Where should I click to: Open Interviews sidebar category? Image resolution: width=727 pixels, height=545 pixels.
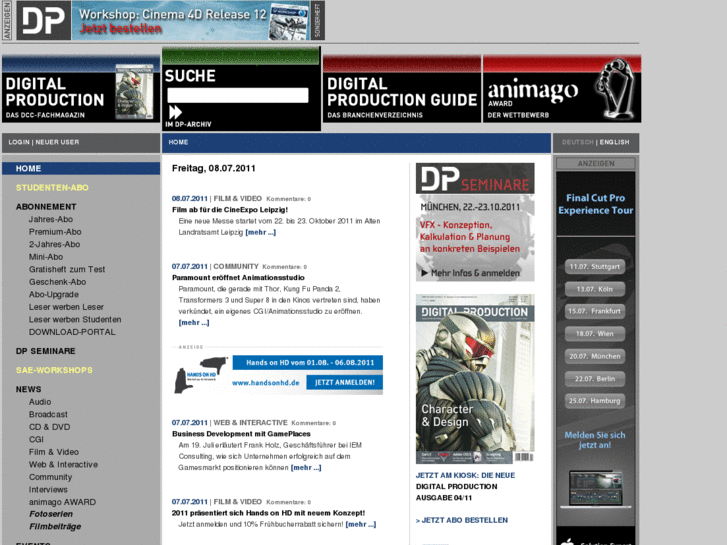48,489
